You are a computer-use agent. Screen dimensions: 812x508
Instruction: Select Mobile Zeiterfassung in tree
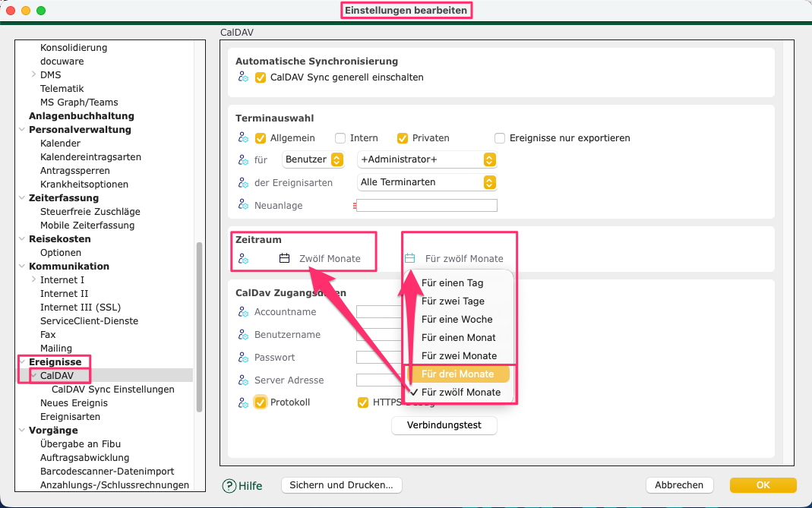tap(87, 226)
